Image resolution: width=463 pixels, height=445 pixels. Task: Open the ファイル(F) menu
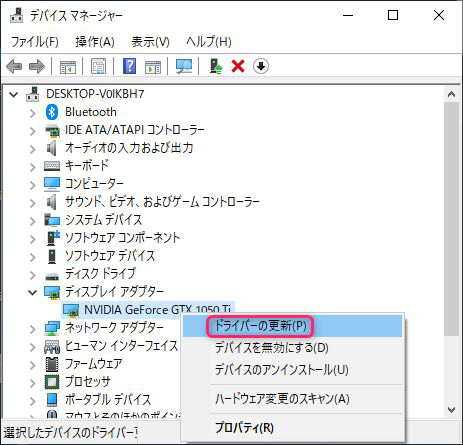point(35,42)
